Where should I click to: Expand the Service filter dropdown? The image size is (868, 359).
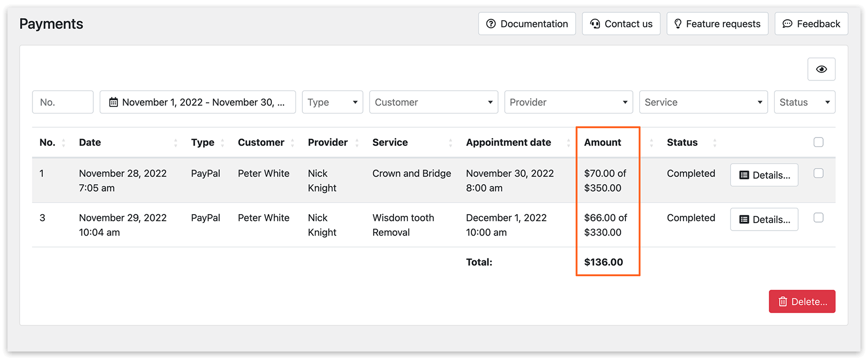click(x=703, y=102)
